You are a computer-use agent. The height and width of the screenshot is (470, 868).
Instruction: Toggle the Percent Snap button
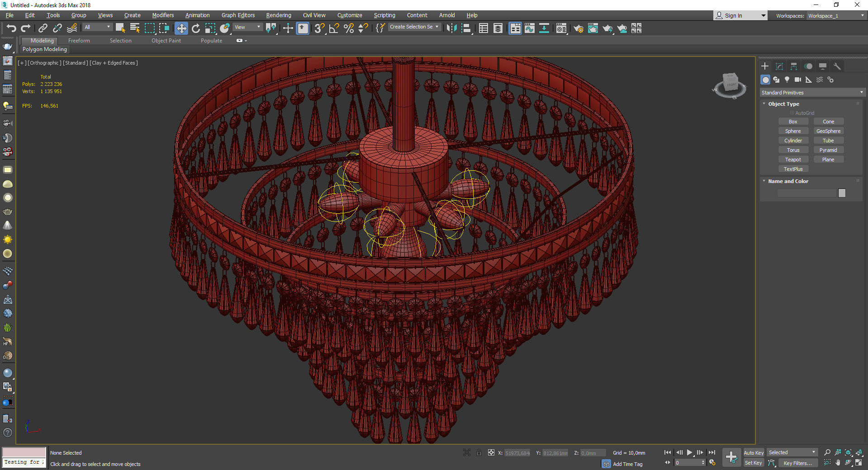[348, 28]
